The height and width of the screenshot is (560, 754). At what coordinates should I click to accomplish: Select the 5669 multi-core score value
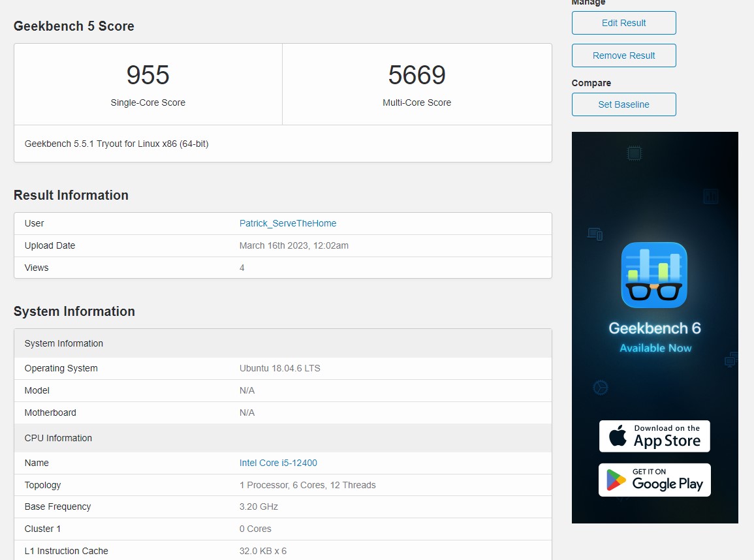pos(417,75)
